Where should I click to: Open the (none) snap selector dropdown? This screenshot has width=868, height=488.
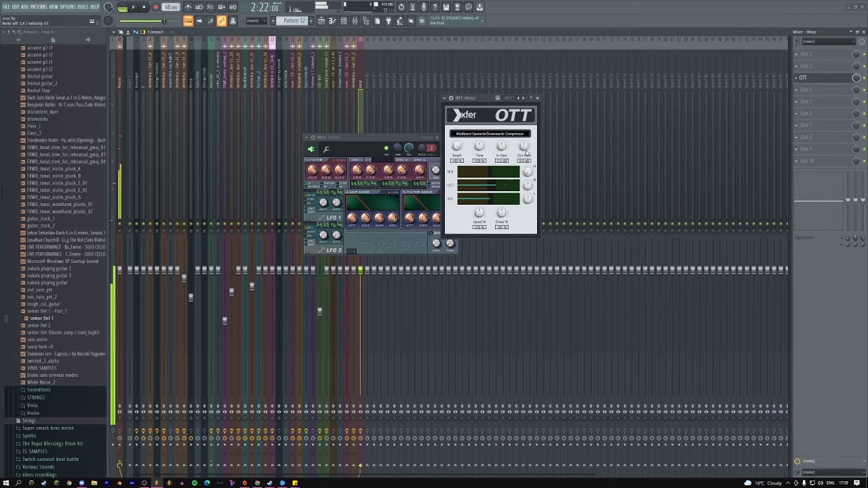(x=256, y=21)
